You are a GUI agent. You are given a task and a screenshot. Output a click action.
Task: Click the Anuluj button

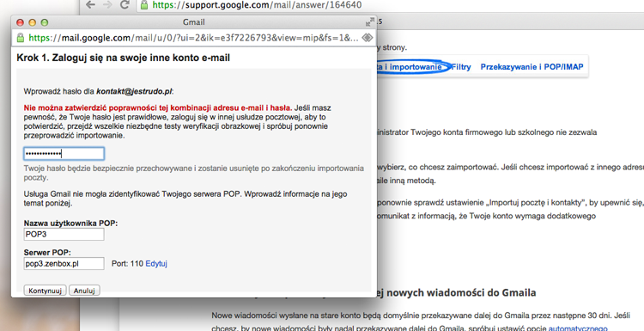(x=84, y=291)
